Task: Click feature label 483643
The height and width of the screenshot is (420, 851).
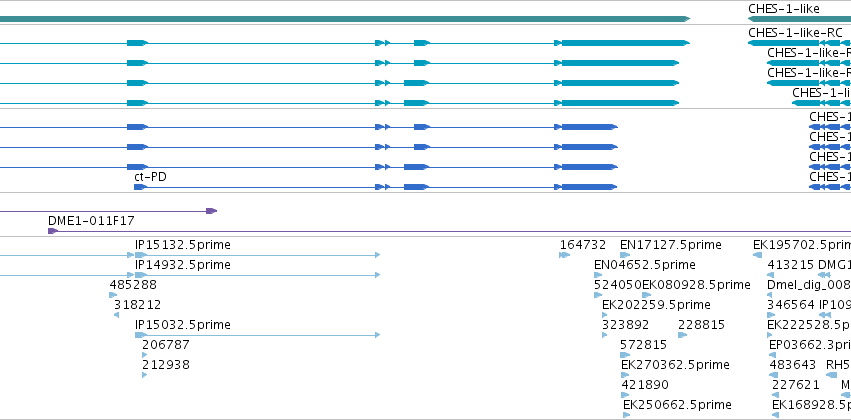Action: 793,364
